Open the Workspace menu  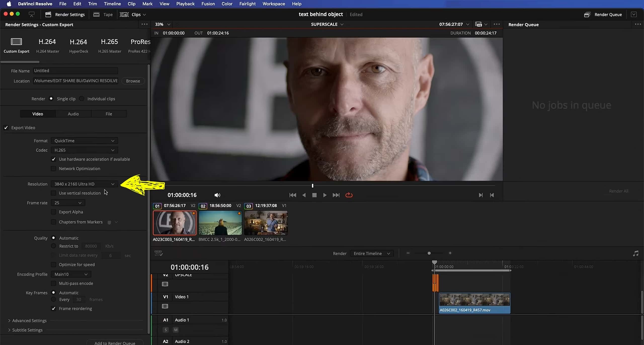point(274,4)
